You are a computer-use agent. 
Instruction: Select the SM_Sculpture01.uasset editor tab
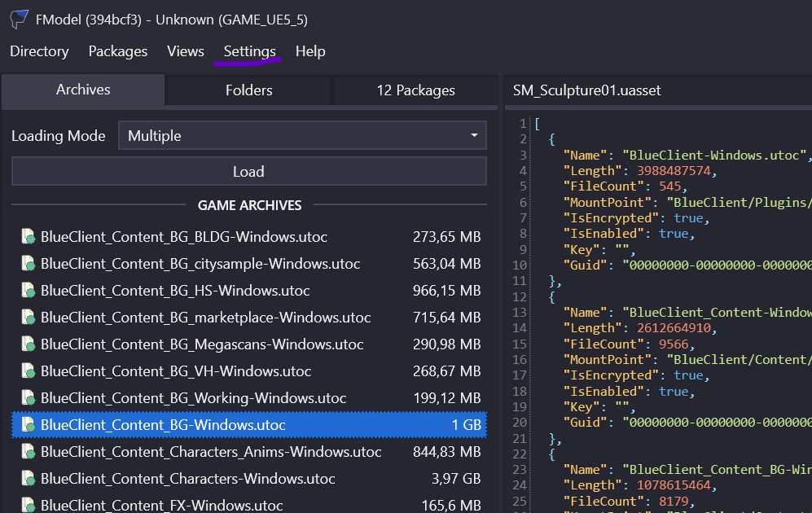pos(586,90)
